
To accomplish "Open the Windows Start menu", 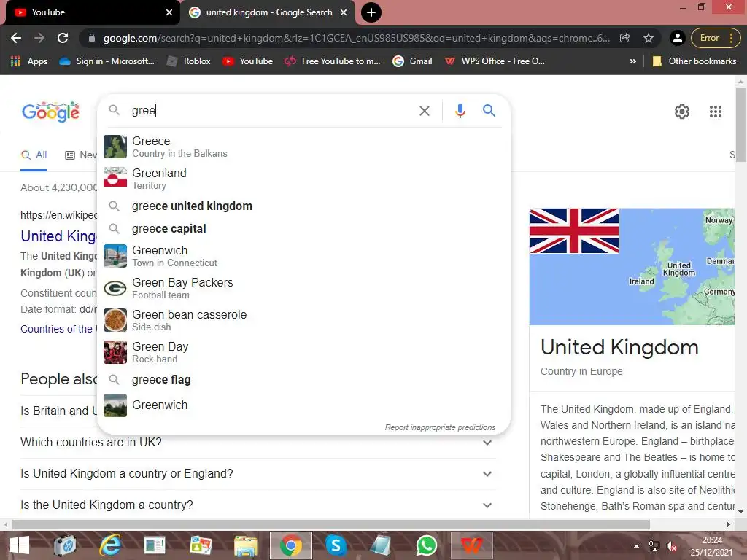I will 20,545.
